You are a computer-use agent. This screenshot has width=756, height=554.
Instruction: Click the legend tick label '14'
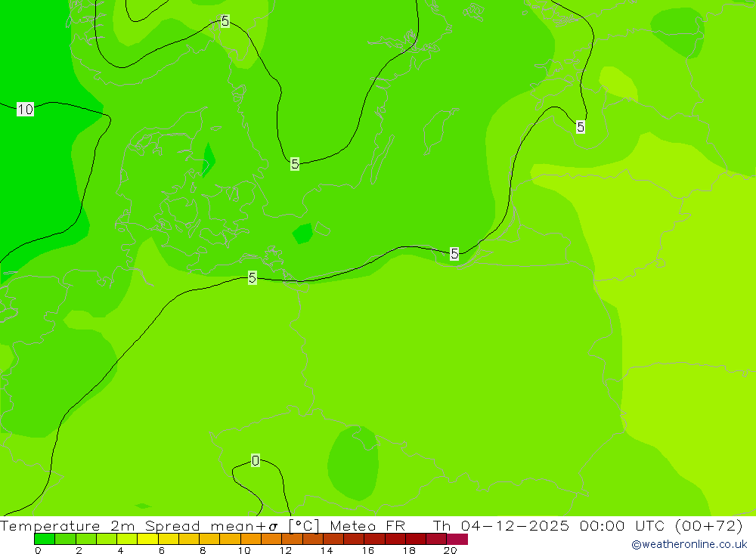coord(327,550)
